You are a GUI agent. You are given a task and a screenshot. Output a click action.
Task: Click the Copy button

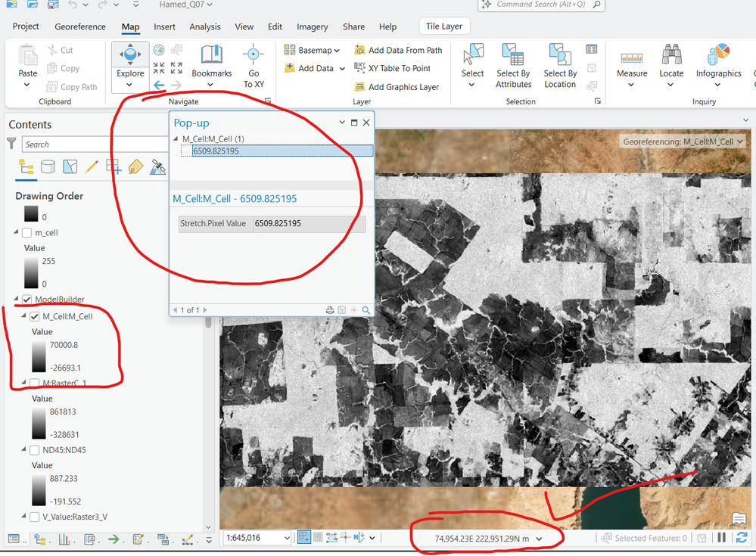(x=63, y=68)
